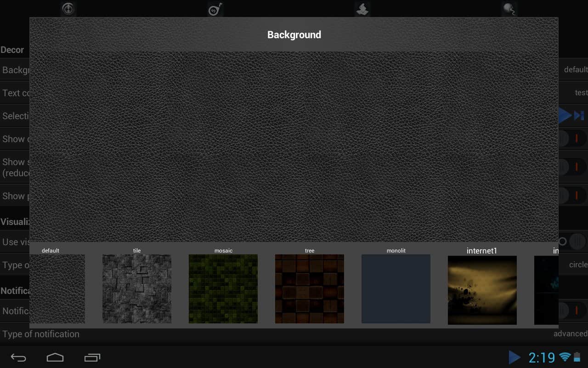Open the recent apps navigation icon
588x368 pixels.
point(92,357)
